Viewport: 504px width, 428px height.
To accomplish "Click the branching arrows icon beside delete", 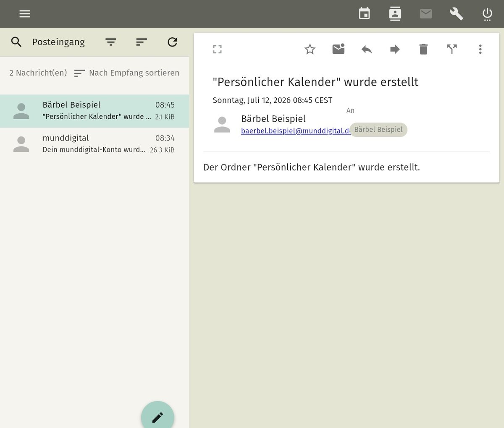I will pyautogui.click(x=452, y=50).
